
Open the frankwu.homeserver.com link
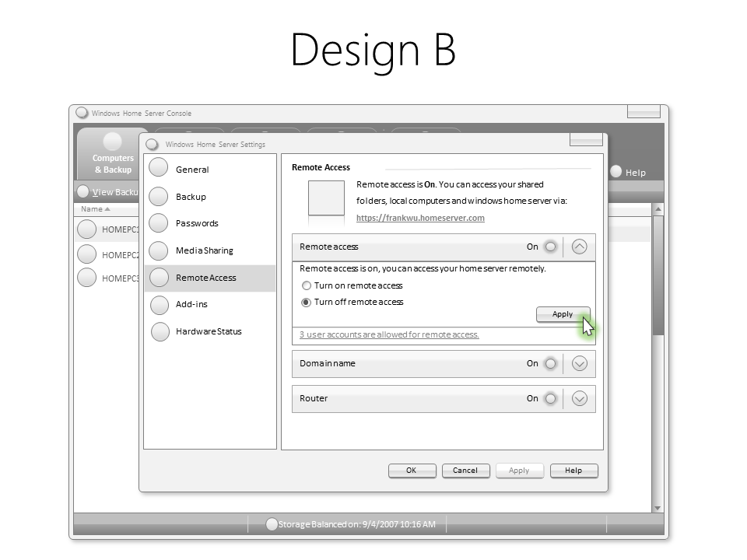420,218
